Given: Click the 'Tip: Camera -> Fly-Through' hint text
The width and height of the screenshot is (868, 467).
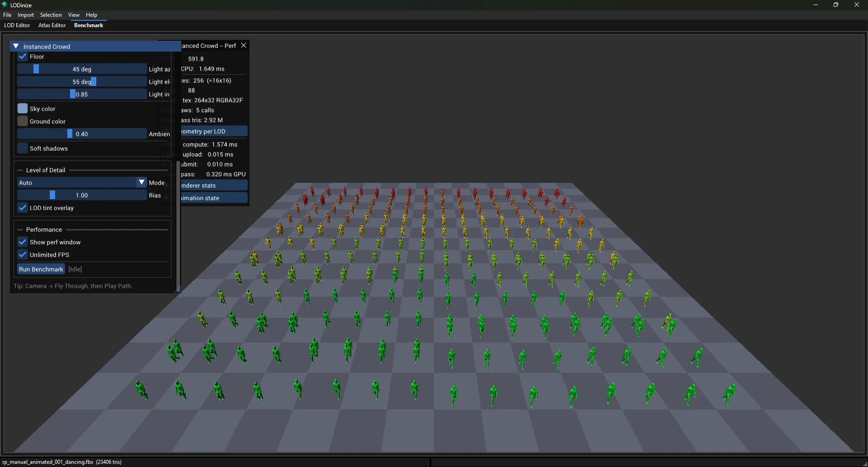Looking at the screenshot, I should (73, 286).
